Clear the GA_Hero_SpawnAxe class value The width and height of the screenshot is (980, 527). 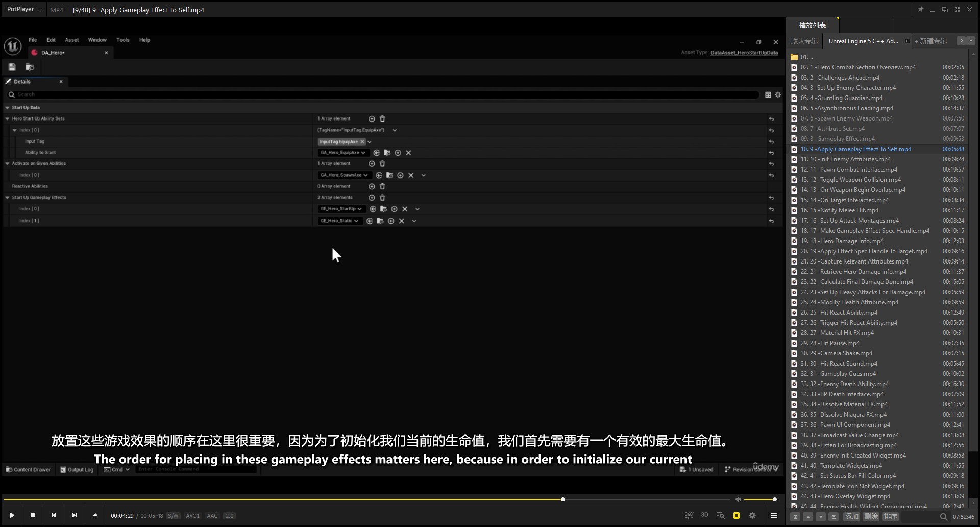tap(411, 175)
